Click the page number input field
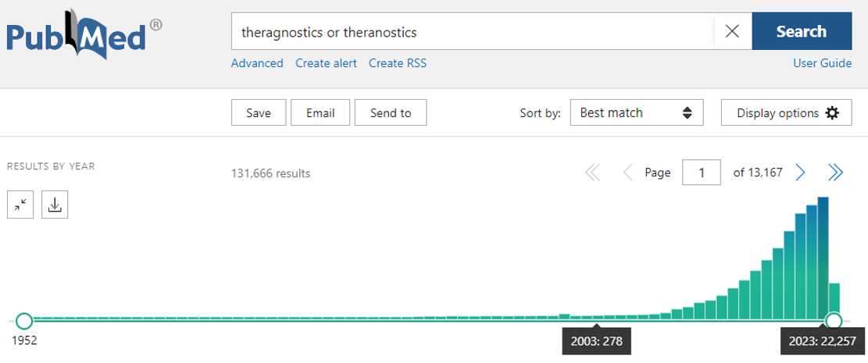This screenshot has height=363, width=868. click(702, 173)
